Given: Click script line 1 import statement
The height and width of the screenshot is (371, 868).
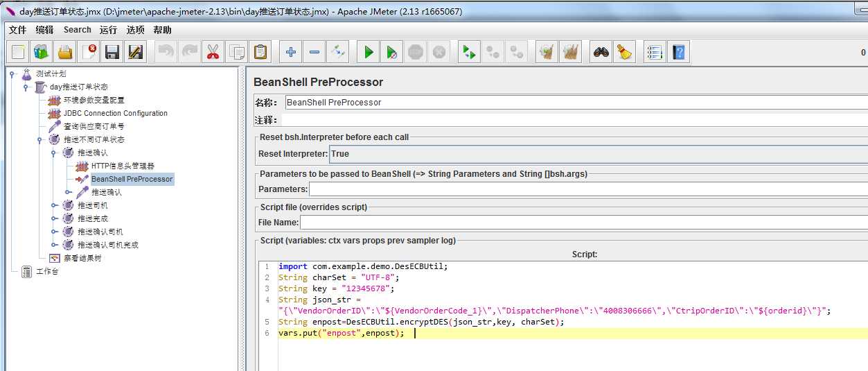Looking at the screenshot, I should point(363,266).
